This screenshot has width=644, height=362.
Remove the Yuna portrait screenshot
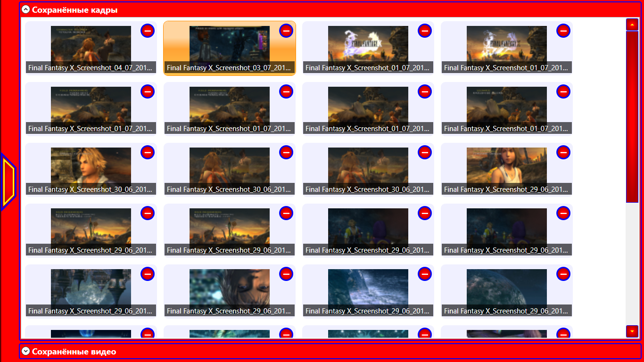click(563, 152)
